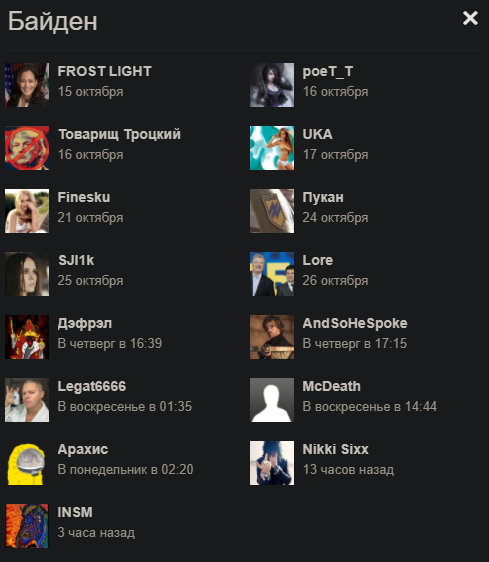Viewport: 489px width, 562px height.
Task: Open Finesku's profile
Action: [x=84, y=197]
